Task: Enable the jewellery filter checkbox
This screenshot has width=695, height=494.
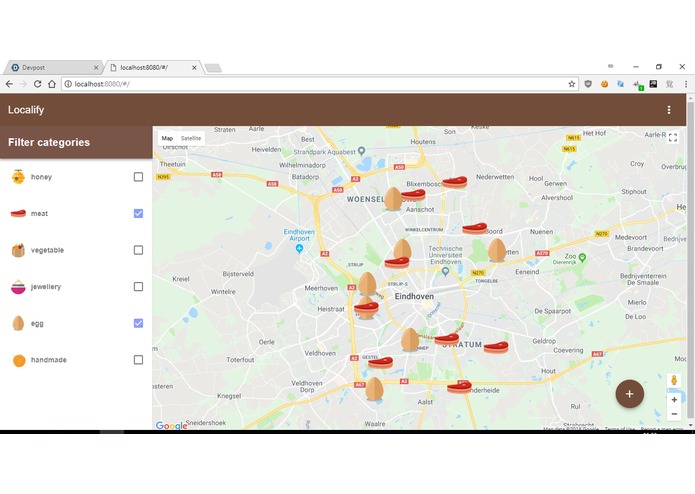Action: pyautogui.click(x=138, y=287)
